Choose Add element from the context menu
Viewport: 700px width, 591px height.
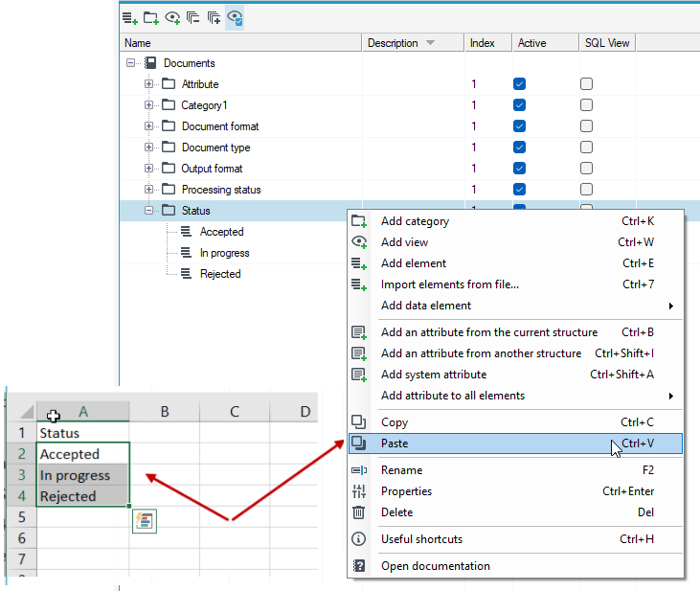tap(515, 263)
